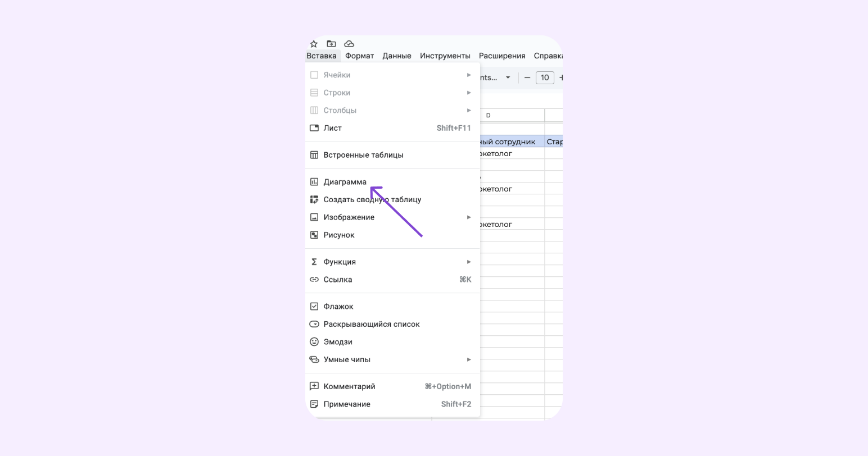Add a Комментарий comment
The width and height of the screenshot is (868, 456).
(x=392, y=386)
